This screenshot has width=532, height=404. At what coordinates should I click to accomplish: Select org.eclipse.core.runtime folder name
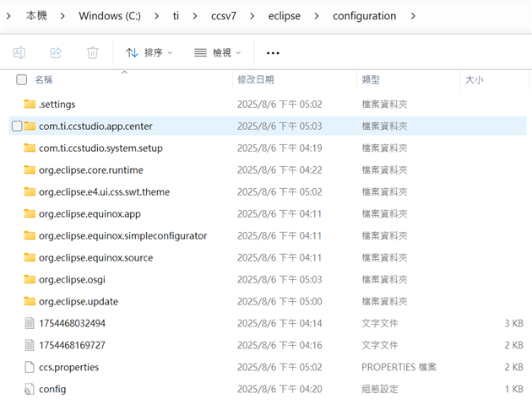[91, 170]
